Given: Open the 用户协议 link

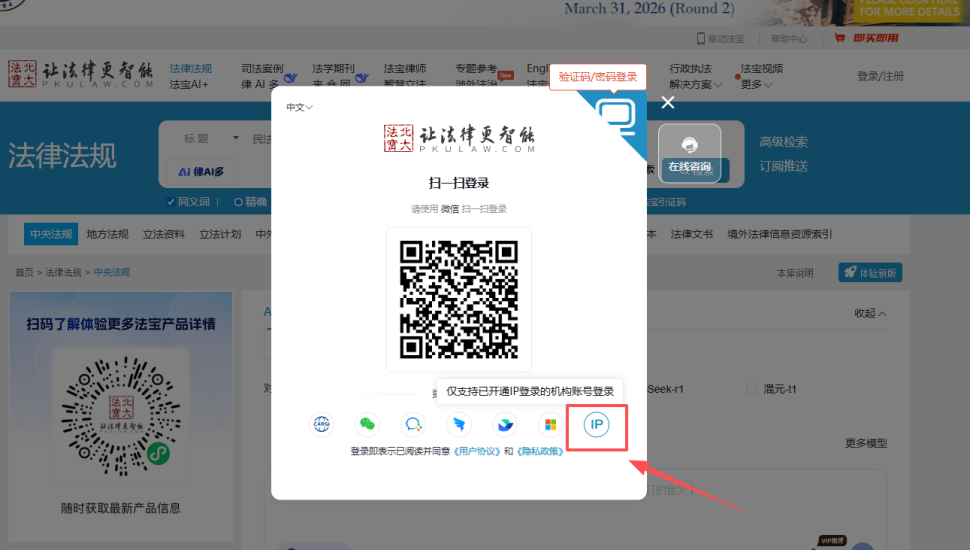Looking at the screenshot, I should [477, 452].
